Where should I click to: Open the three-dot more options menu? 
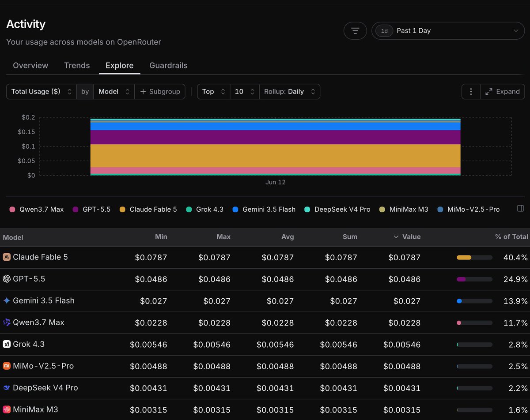pyautogui.click(x=471, y=91)
